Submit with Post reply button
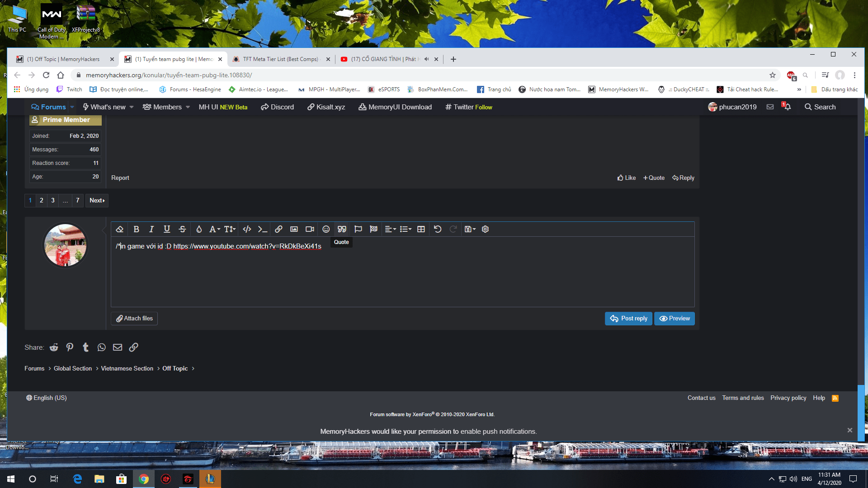Viewport: 868px width, 488px height. point(628,319)
